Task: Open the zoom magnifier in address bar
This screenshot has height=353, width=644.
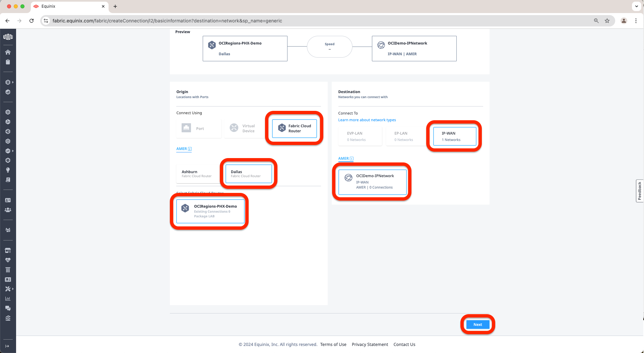Action: coord(596,21)
